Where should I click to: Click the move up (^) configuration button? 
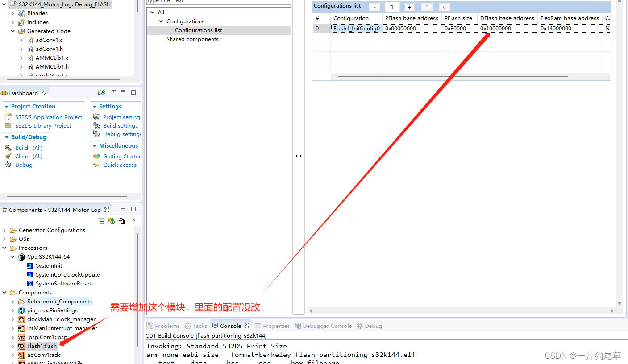pos(427,7)
